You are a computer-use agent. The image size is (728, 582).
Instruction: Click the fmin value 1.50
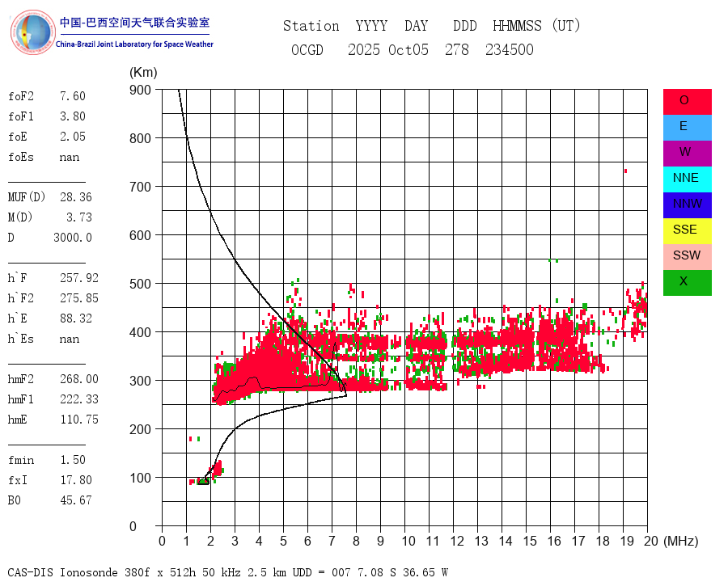coord(73,460)
